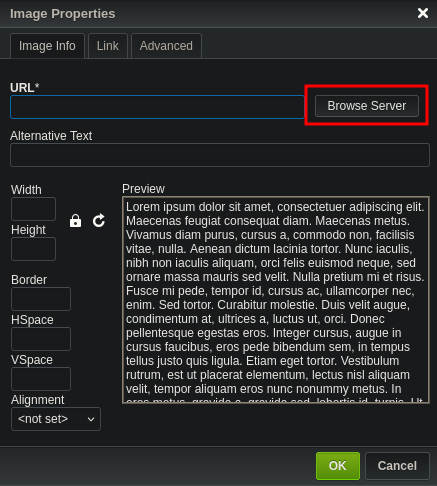Click the Image Properties dialog title
The width and height of the screenshot is (437, 486).
[x=63, y=14]
